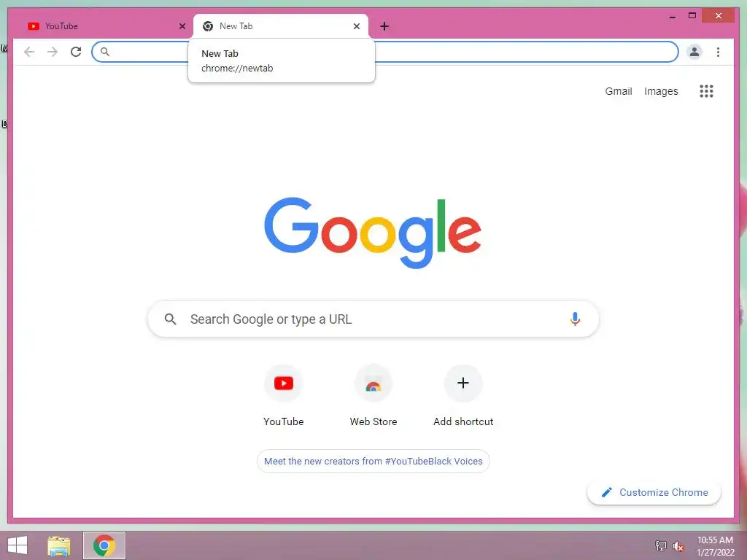
Task: Open the Google apps grid
Action: pyautogui.click(x=706, y=91)
